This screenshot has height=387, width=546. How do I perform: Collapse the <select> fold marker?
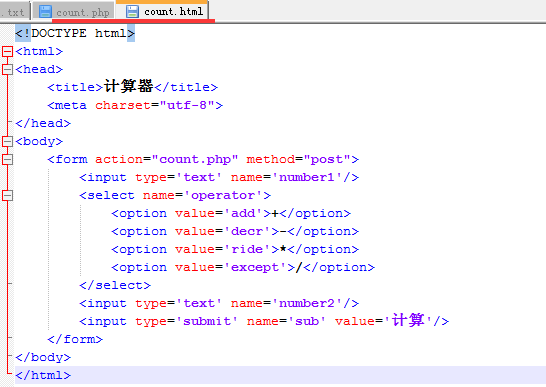tap(7, 195)
